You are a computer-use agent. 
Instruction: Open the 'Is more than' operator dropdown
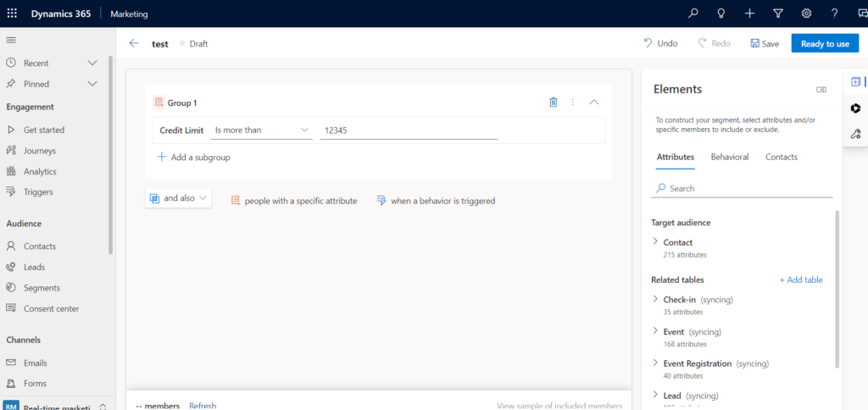click(x=261, y=130)
